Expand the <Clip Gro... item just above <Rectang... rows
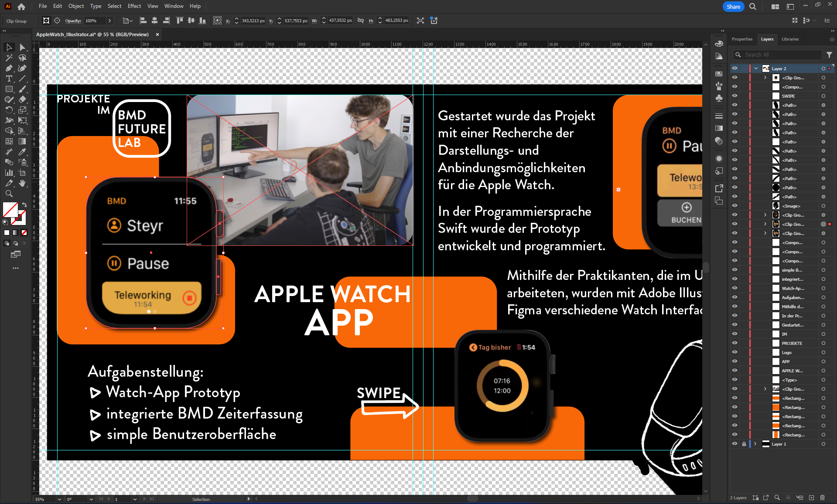This screenshot has width=837, height=504. coord(765,389)
